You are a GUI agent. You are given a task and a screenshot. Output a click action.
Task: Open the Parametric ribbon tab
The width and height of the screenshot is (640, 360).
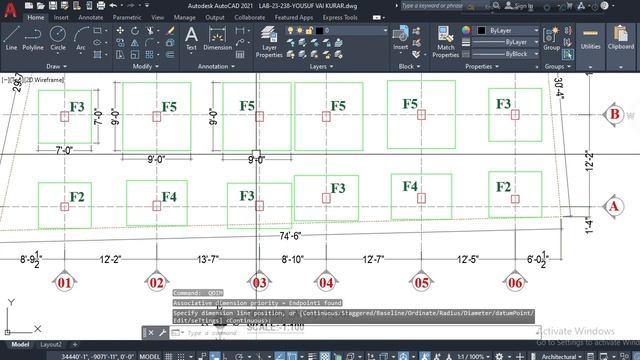pyautogui.click(x=127, y=17)
